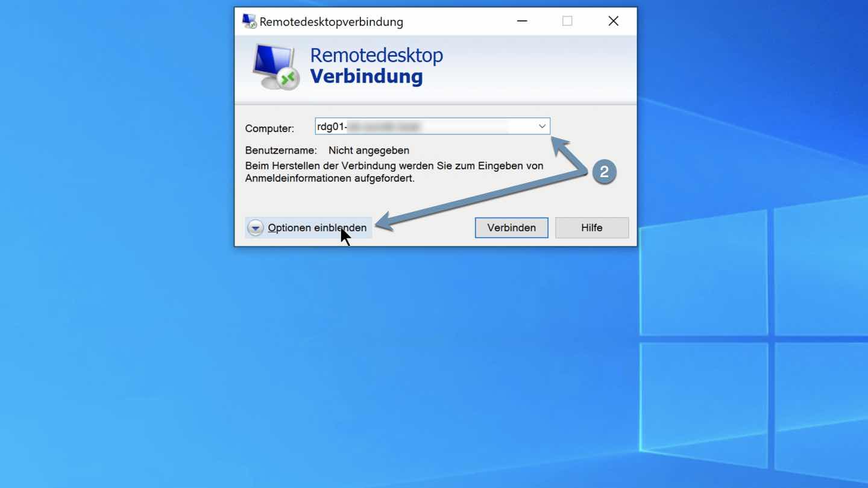Click the 'Computer:' label

[x=269, y=128]
